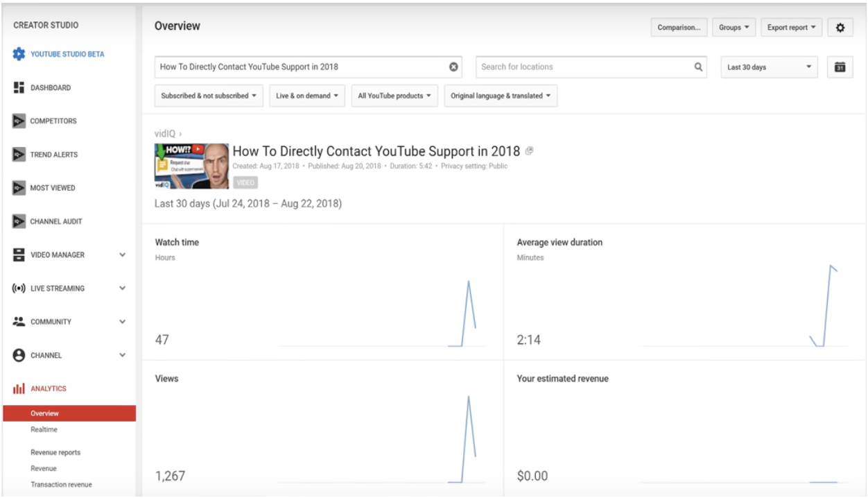Open the calendar date picker icon
This screenshot has width=868, height=498.
click(x=840, y=67)
